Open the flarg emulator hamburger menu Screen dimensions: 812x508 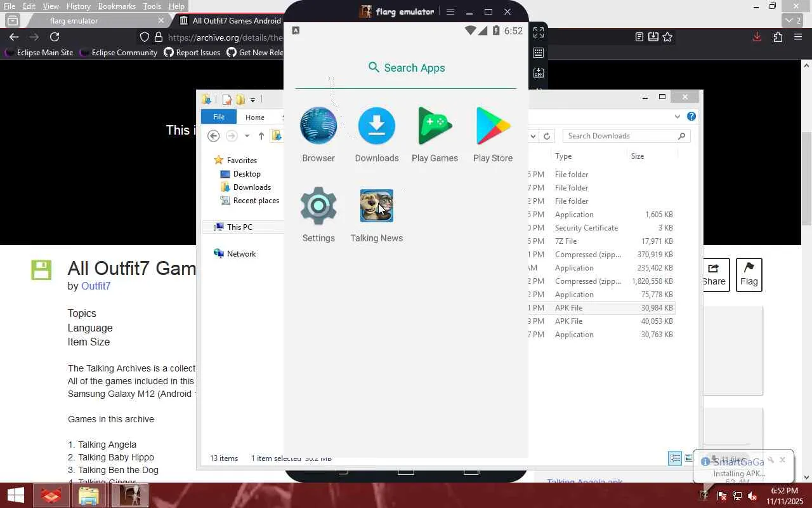point(450,12)
